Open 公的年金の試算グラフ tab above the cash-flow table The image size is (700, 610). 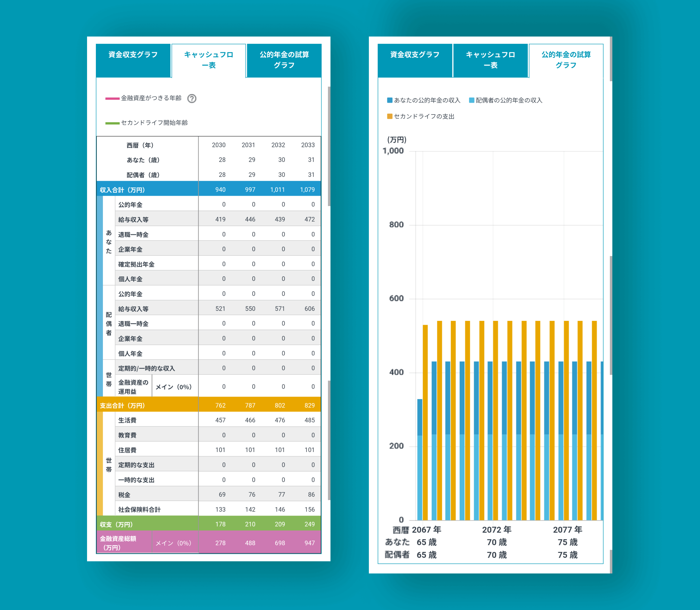[x=284, y=60]
